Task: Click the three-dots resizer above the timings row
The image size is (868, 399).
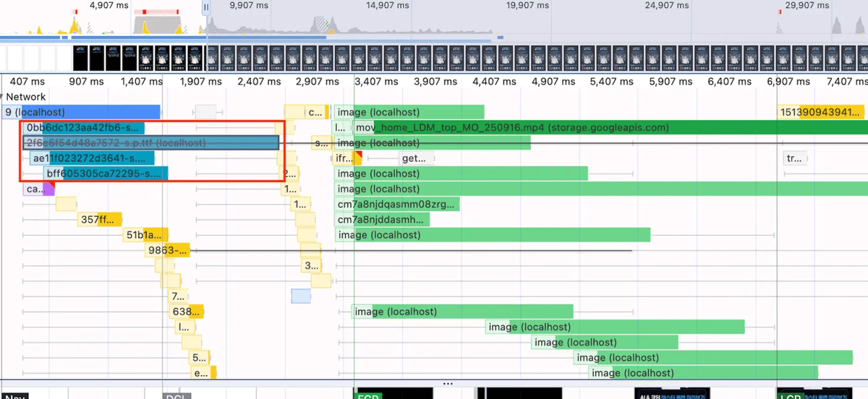Action: [448, 383]
